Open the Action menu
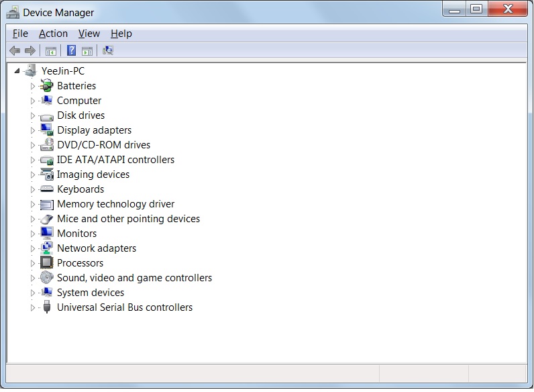 pyautogui.click(x=53, y=34)
